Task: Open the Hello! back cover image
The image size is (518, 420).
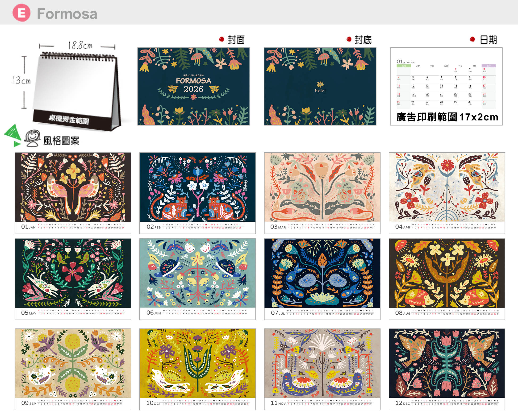Action: tap(320, 86)
